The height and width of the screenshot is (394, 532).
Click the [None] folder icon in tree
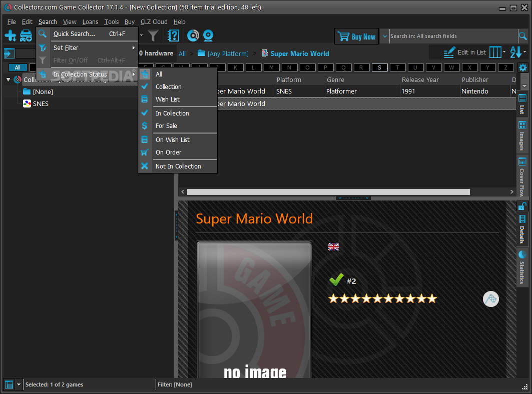click(27, 91)
